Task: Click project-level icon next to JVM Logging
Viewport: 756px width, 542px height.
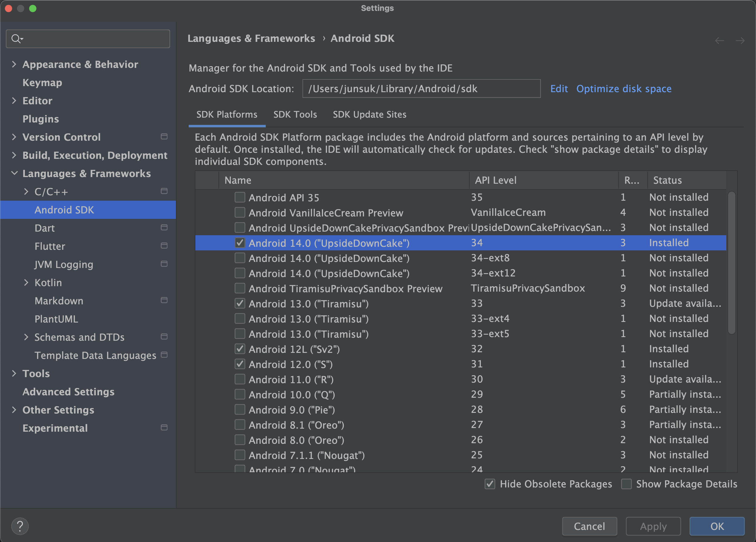Action: [x=164, y=264]
